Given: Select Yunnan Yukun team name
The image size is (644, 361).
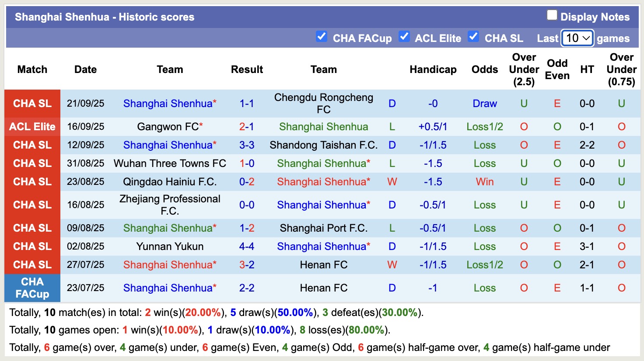Looking at the screenshot, I should coord(170,246).
